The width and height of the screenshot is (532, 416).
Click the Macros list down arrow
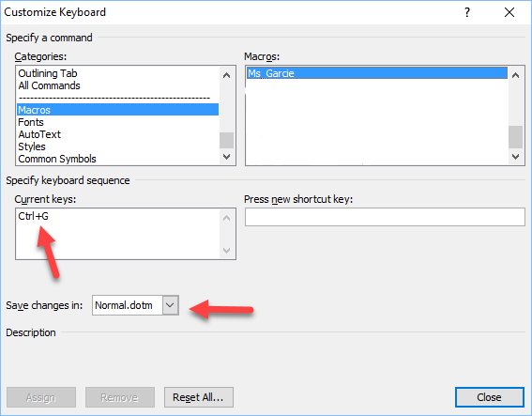[x=515, y=157]
